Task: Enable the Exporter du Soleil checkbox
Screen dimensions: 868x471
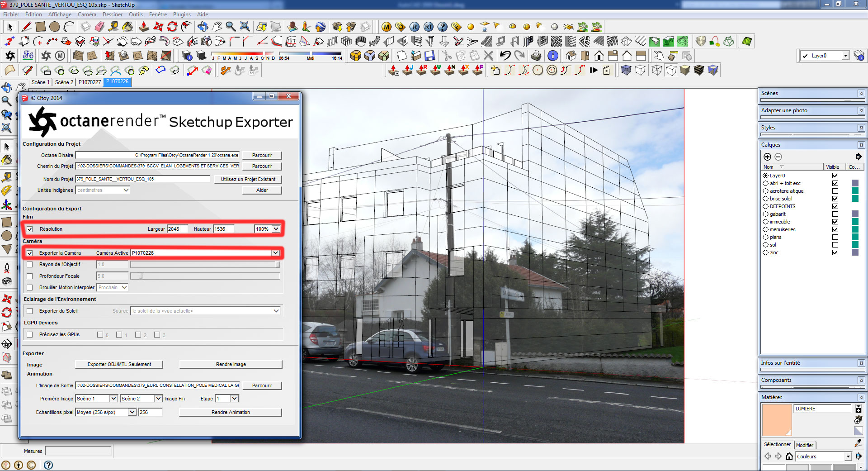Action: point(30,311)
